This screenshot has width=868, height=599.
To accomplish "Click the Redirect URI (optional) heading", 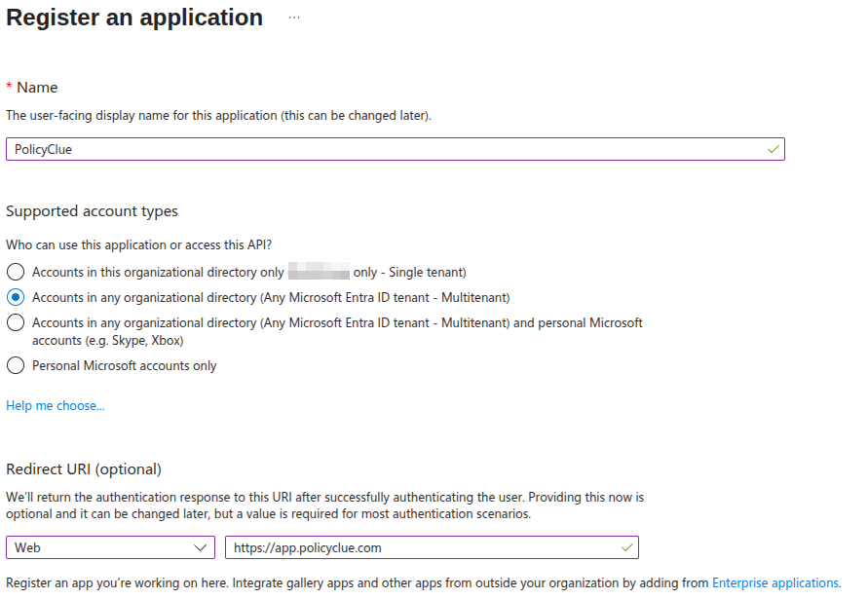I will coord(84,468).
